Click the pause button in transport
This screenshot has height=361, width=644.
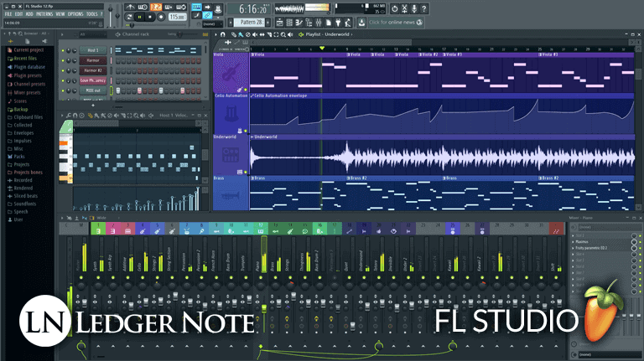(x=140, y=17)
